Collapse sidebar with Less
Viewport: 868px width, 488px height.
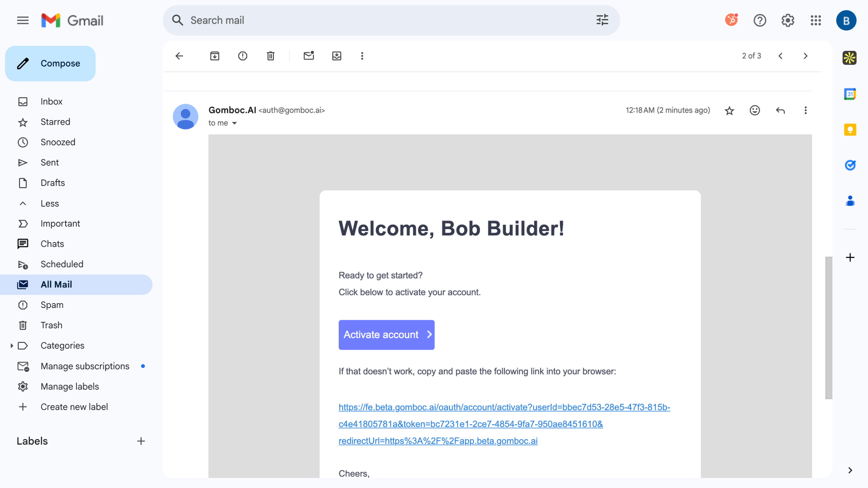click(50, 203)
